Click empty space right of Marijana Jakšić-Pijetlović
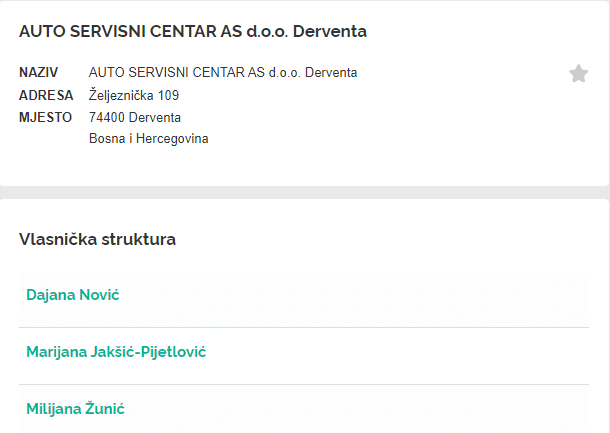 [x=420, y=352]
